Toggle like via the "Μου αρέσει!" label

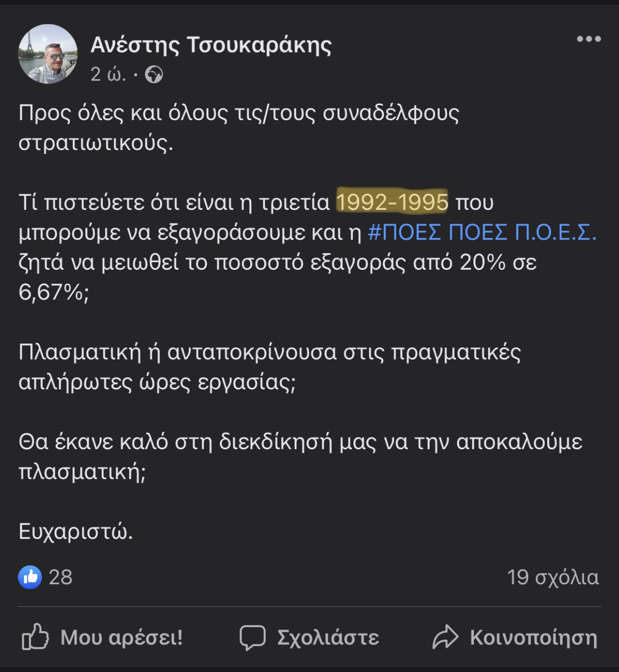pos(121,637)
